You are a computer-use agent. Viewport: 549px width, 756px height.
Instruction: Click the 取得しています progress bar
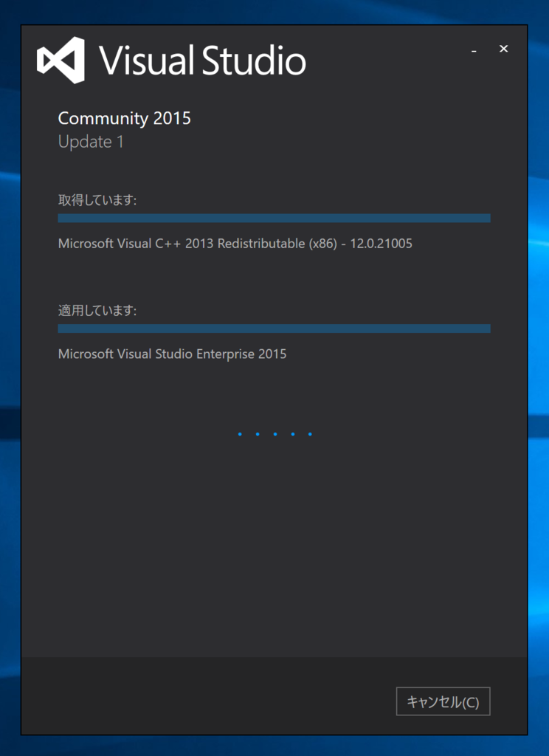(274, 218)
